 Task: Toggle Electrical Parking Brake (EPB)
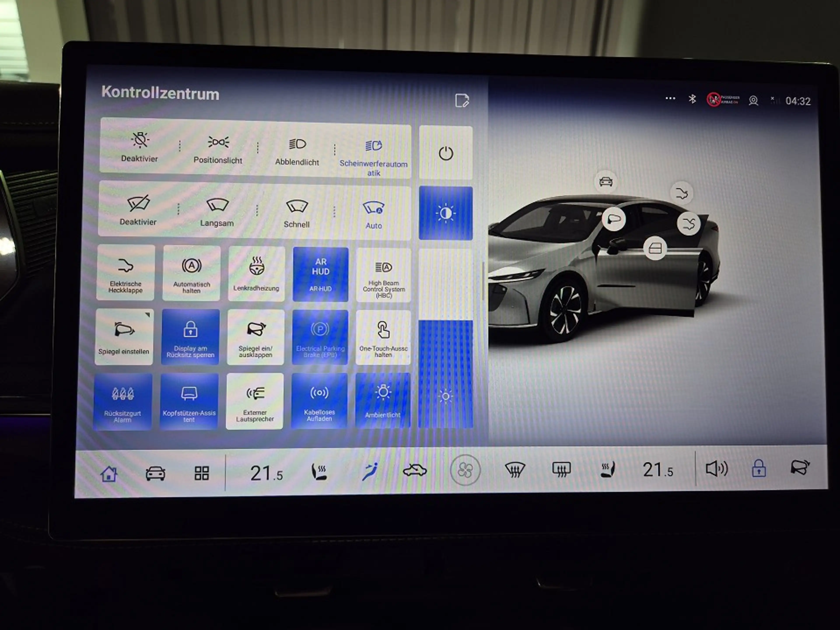click(320, 338)
